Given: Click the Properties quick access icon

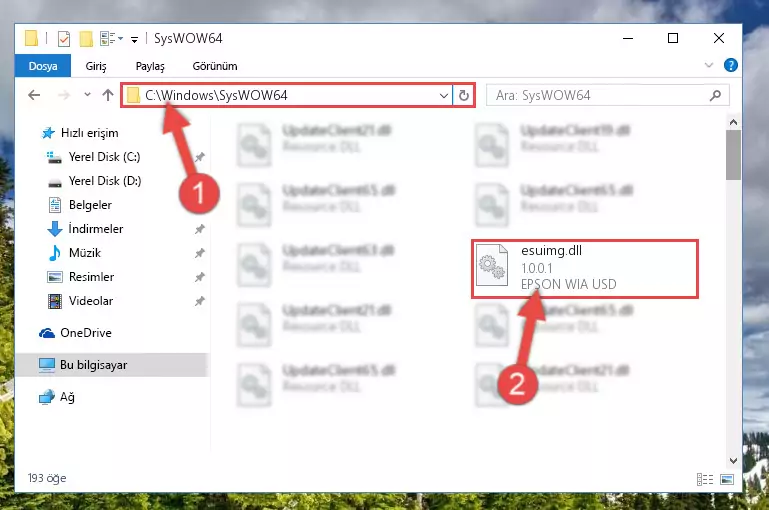Looking at the screenshot, I should (64, 38).
